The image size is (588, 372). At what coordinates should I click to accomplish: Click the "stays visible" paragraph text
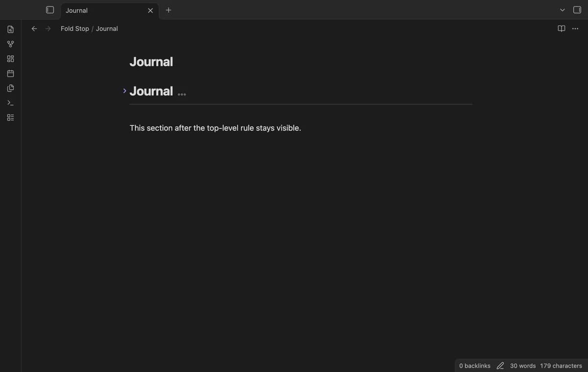[x=215, y=128]
